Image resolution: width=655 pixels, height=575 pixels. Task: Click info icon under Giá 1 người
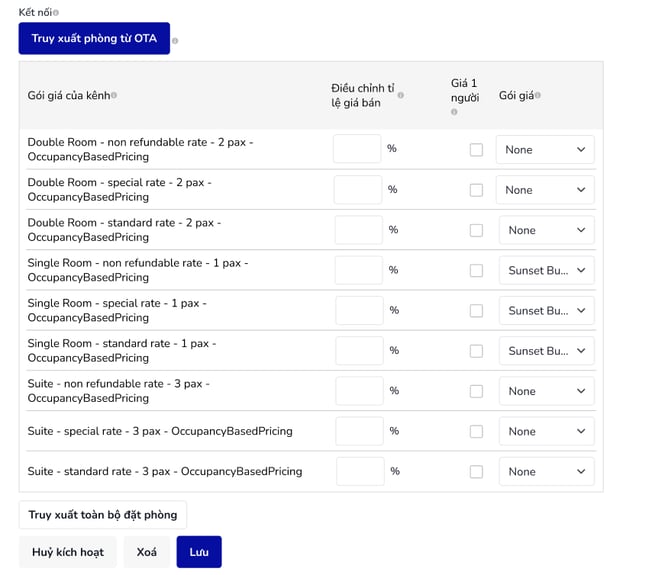[454, 112]
